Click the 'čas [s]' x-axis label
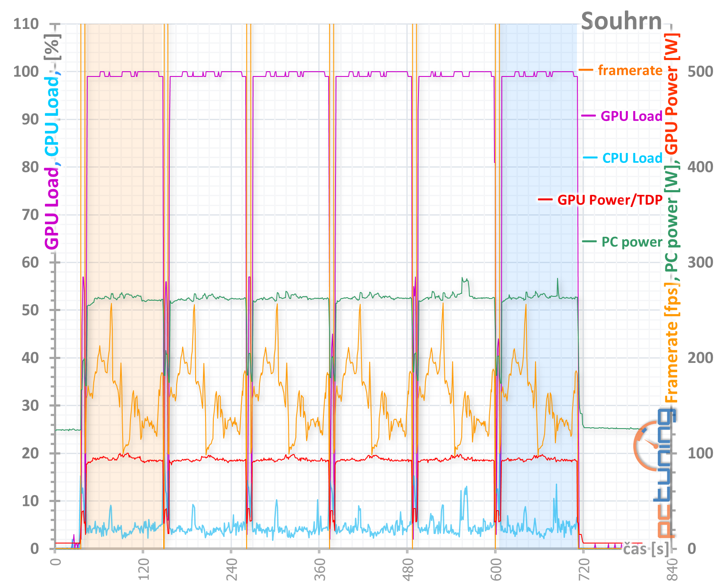The width and height of the screenshot is (716, 588). click(x=646, y=549)
